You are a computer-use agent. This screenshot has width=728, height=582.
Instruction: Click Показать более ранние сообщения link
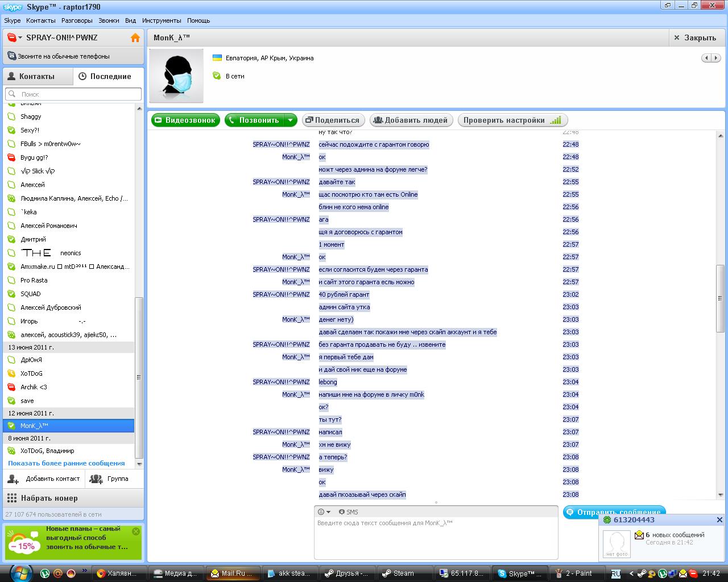click(x=66, y=463)
